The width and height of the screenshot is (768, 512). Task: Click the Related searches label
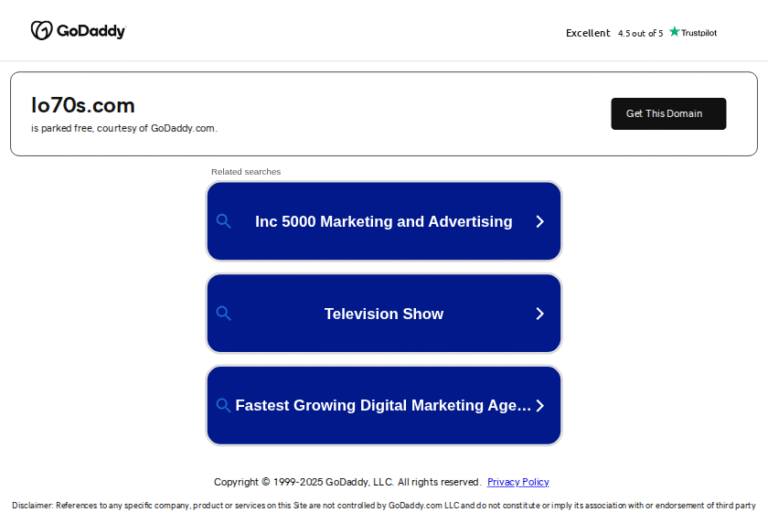(246, 171)
